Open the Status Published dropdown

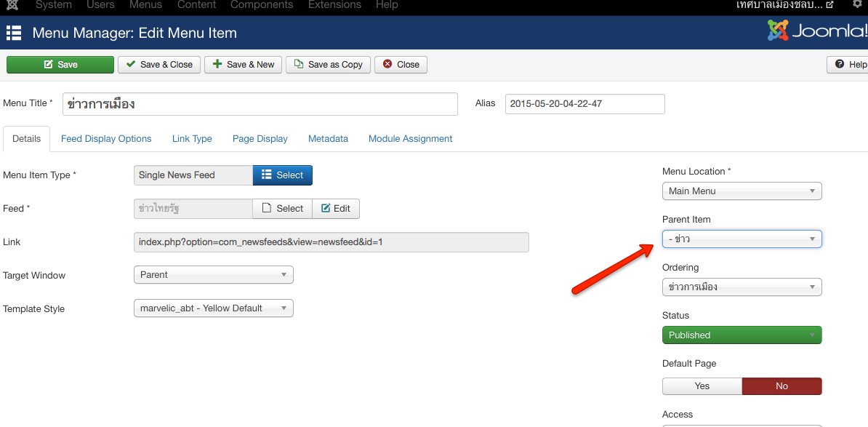coord(742,335)
